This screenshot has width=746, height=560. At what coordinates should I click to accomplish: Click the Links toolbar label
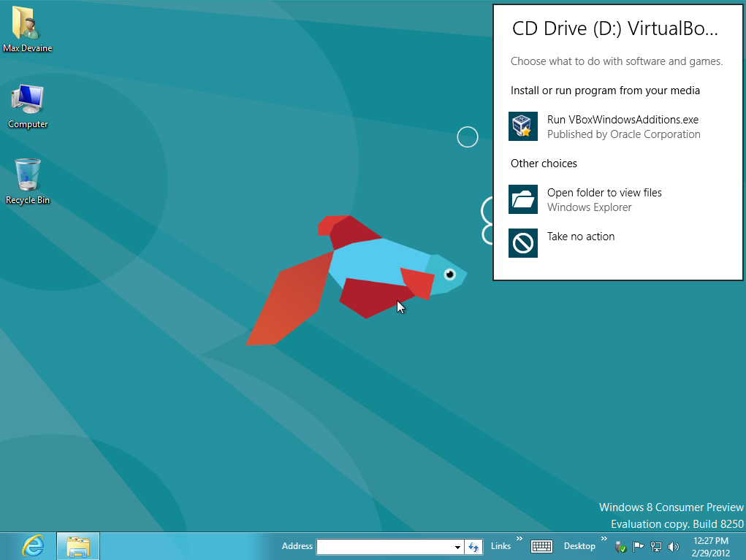click(x=500, y=546)
